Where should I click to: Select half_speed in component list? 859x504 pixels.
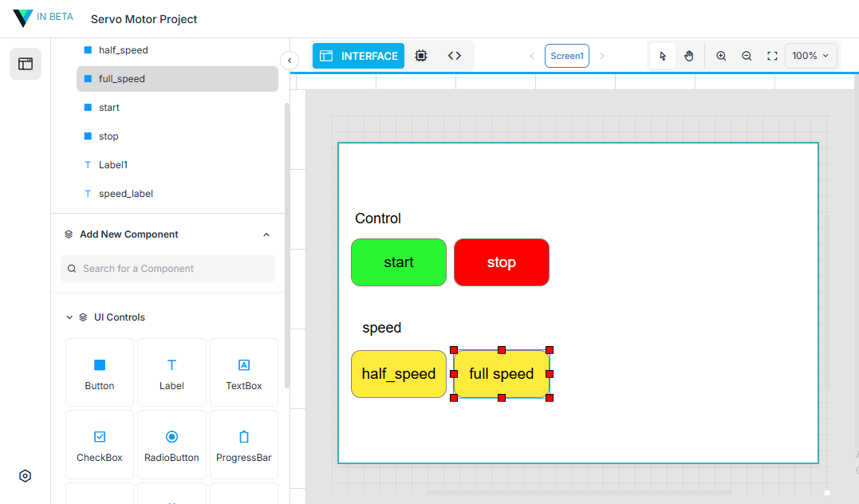coord(177,50)
